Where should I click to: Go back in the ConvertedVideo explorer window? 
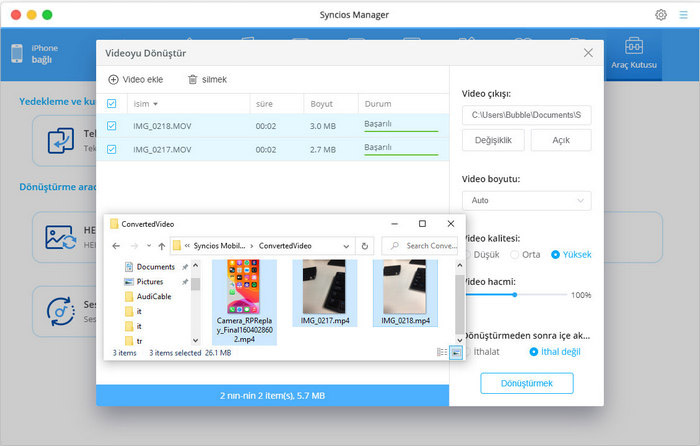[x=116, y=246]
